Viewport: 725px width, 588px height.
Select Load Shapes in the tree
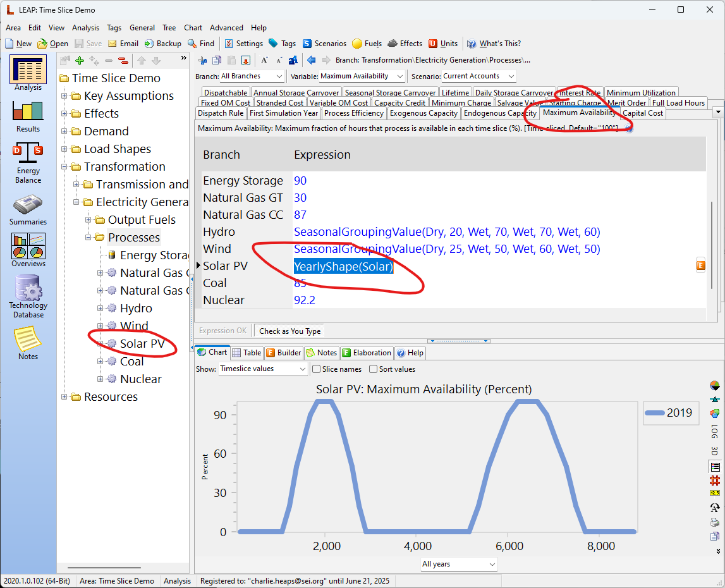point(118,149)
